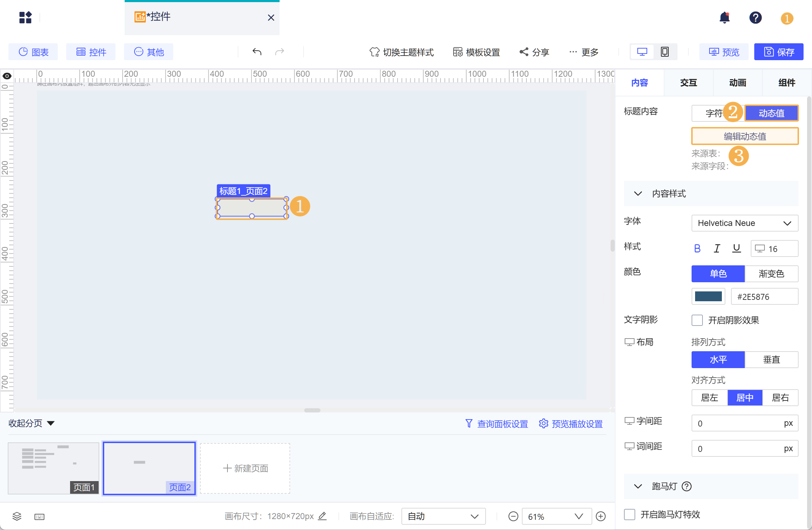Edit canvas size pencil icon
812x530 pixels.
coord(322,516)
